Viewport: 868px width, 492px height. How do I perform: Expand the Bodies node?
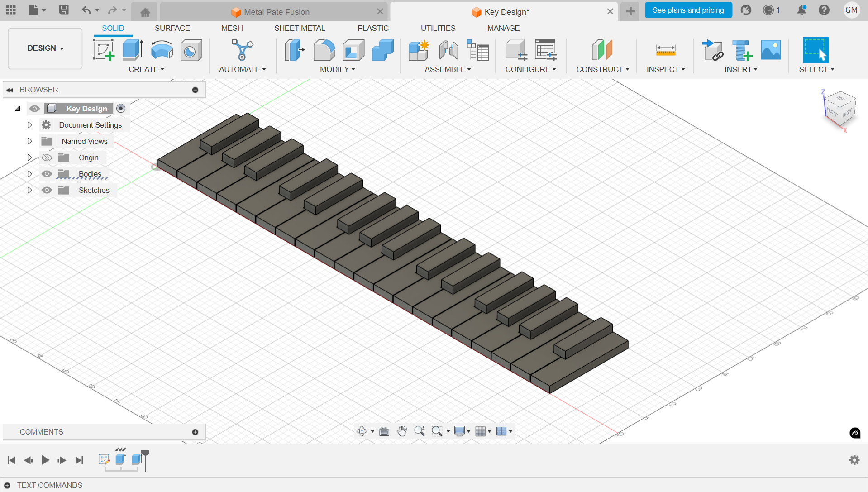coord(29,174)
